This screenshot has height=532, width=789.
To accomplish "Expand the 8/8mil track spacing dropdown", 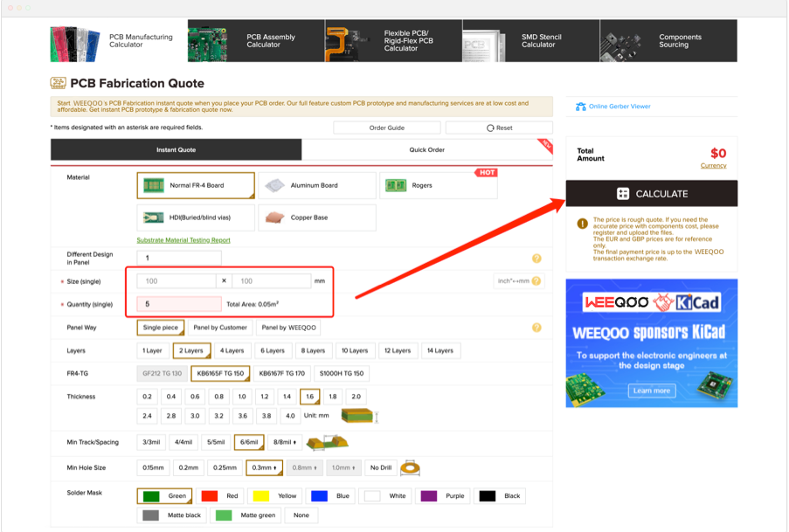I will (x=285, y=442).
